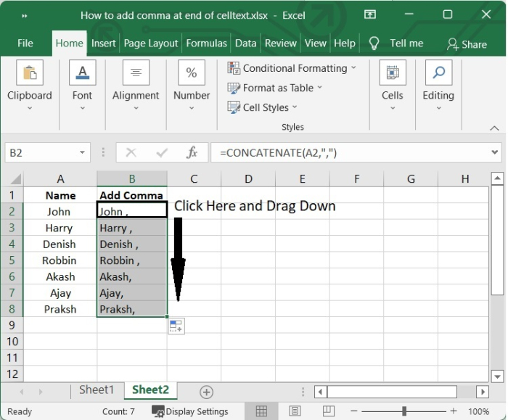Open the Font group icon
Screen dimensions: 508x420
click(x=82, y=73)
